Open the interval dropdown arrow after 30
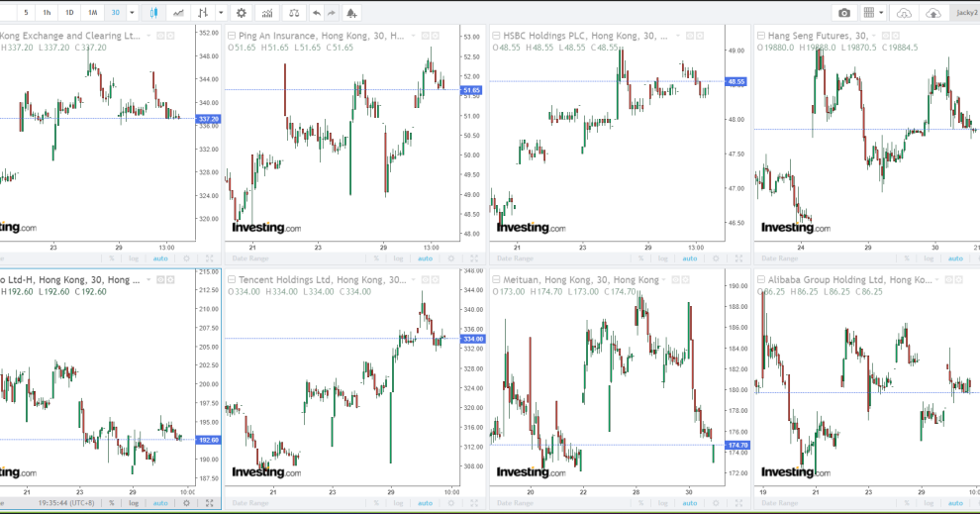This screenshot has width=980, height=514. coord(132,13)
